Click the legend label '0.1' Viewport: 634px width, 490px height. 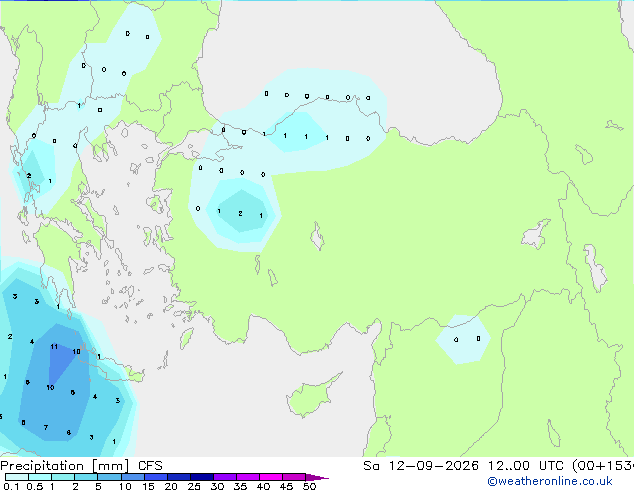click(x=11, y=486)
